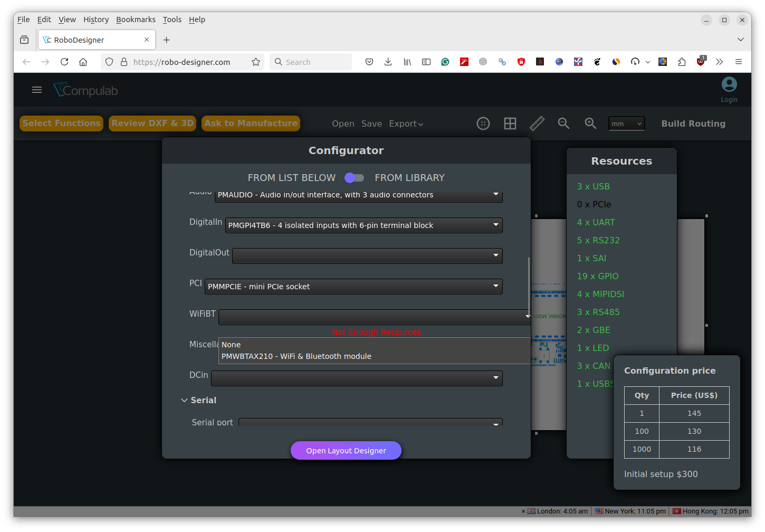Click the 19 x GPIO resource entry
The height and width of the screenshot is (532, 765).
598,276
